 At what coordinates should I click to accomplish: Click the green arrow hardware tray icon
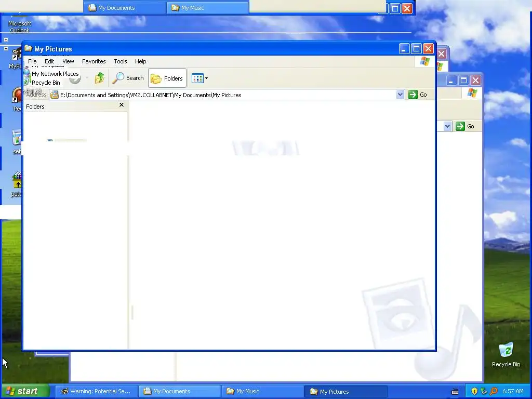[x=484, y=391]
